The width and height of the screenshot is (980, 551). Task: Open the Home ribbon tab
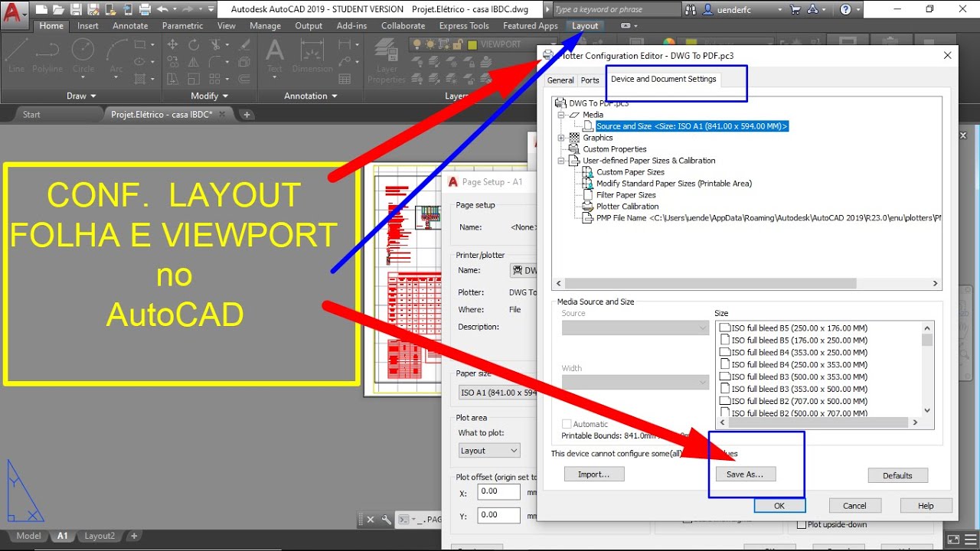[51, 25]
